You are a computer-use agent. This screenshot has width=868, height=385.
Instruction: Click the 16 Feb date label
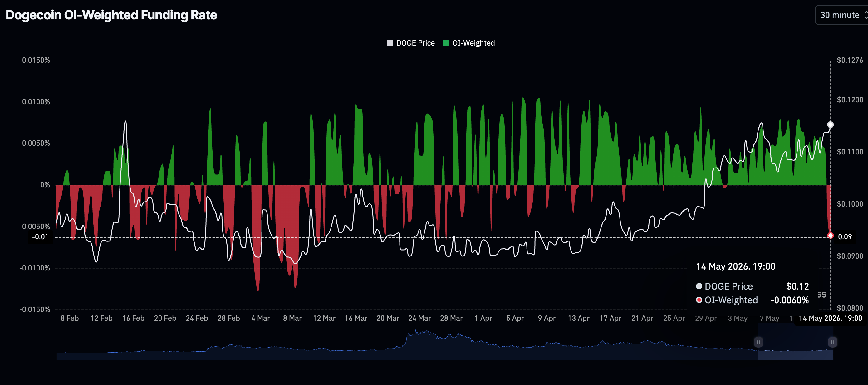click(134, 318)
